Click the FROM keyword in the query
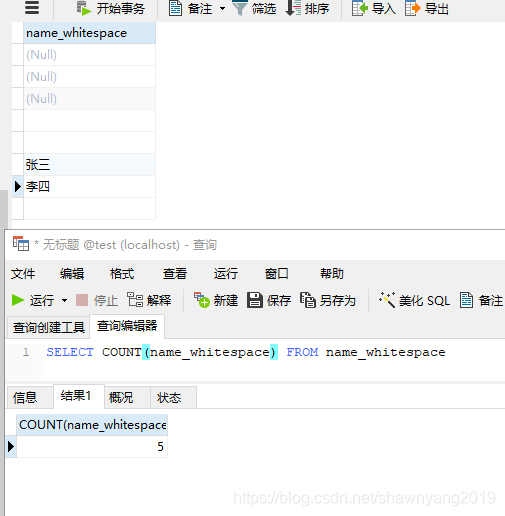 point(302,352)
